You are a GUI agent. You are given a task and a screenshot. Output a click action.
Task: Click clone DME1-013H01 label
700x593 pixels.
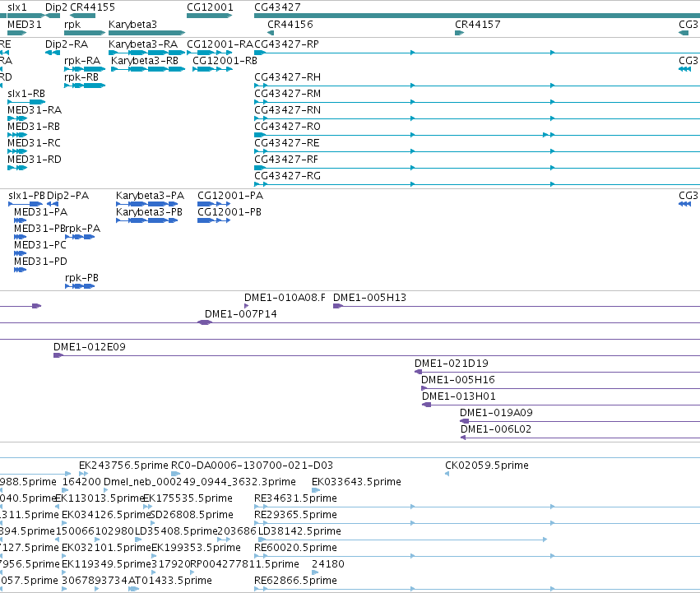coord(458,397)
